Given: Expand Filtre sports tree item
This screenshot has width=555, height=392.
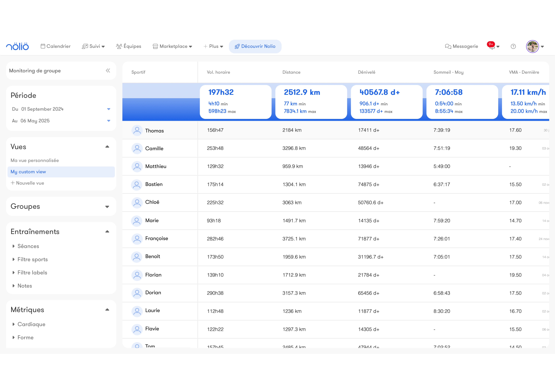Looking at the screenshot, I should [x=13, y=259].
